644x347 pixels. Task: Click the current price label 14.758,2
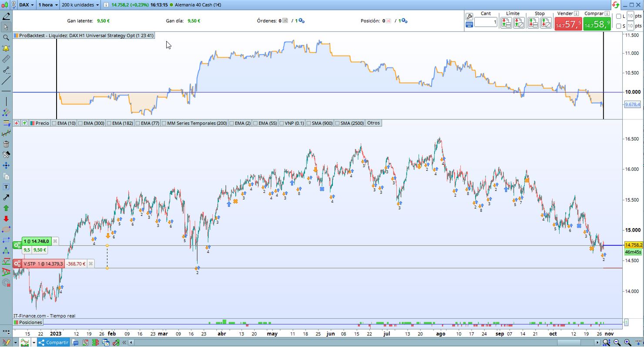click(634, 245)
